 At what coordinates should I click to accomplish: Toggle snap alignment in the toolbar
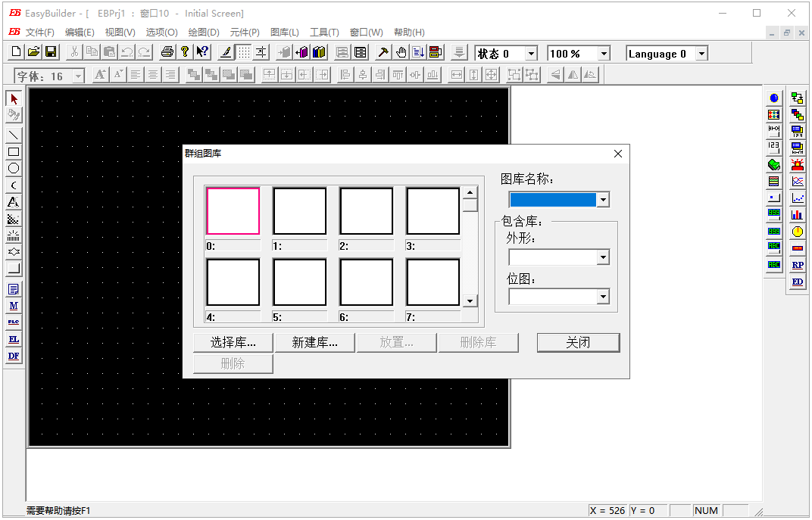pyautogui.click(x=261, y=51)
